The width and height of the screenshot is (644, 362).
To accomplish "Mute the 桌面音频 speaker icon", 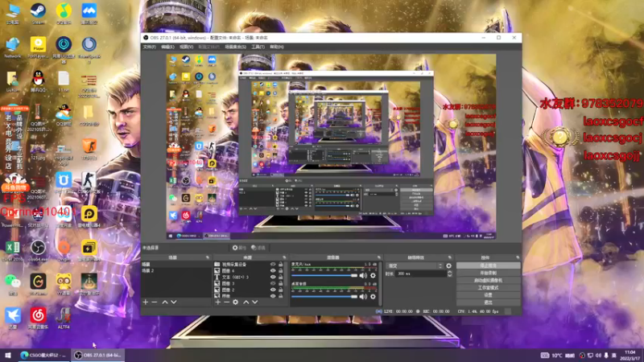I will point(363,296).
